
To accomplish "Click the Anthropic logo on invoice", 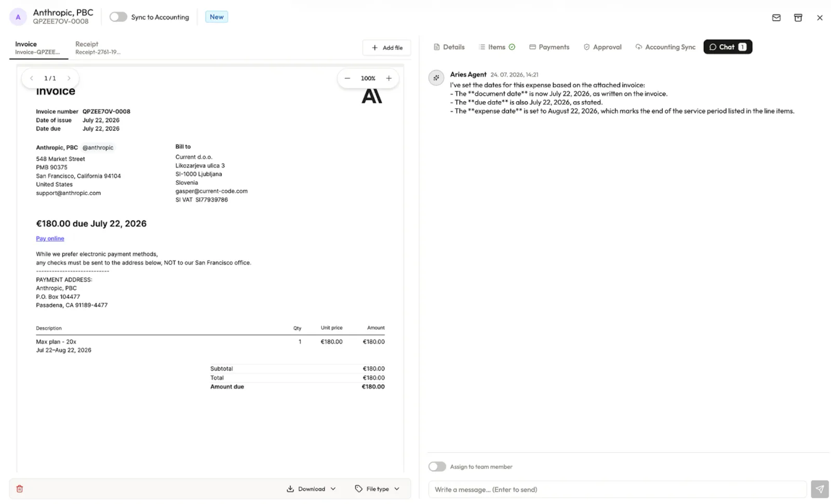I will pos(371,97).
